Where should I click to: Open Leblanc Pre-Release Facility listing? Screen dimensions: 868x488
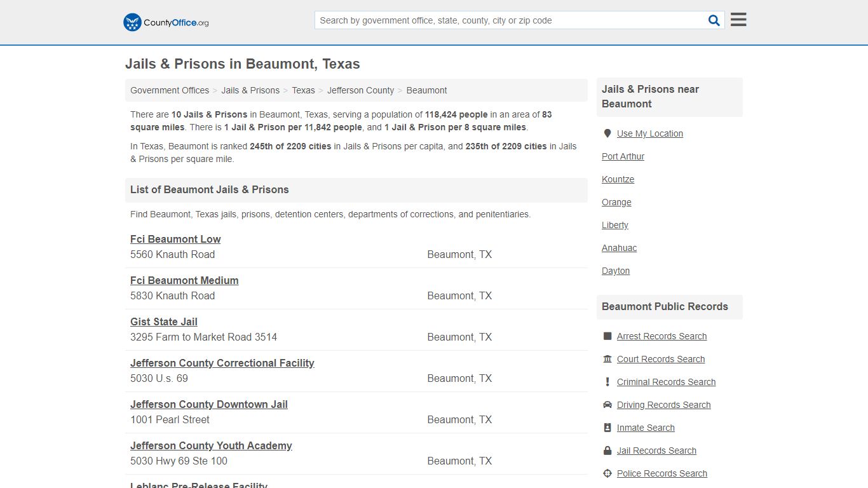tap(199, 485)
